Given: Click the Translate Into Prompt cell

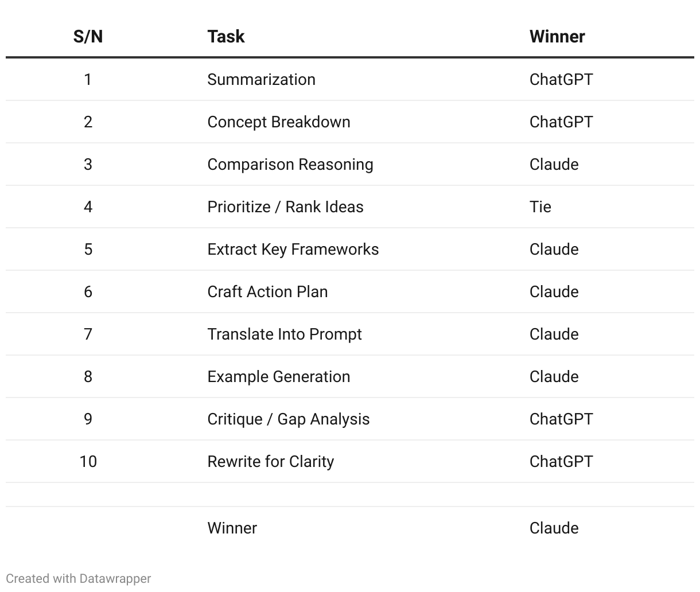Looking at the screenshot, I should click(x=285, y=334).
